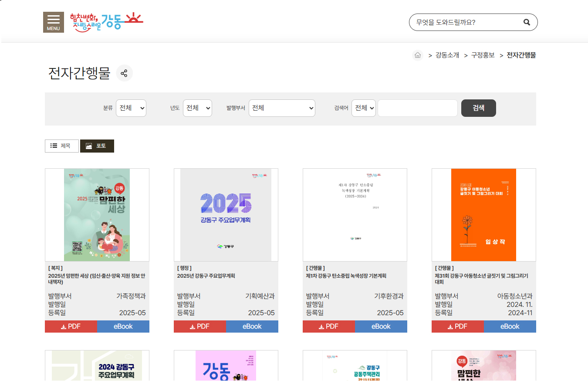Download PDF of 탄소중립 녹색성장 기본계획
The width and height of the screenshot is (588, 381).
329,327
